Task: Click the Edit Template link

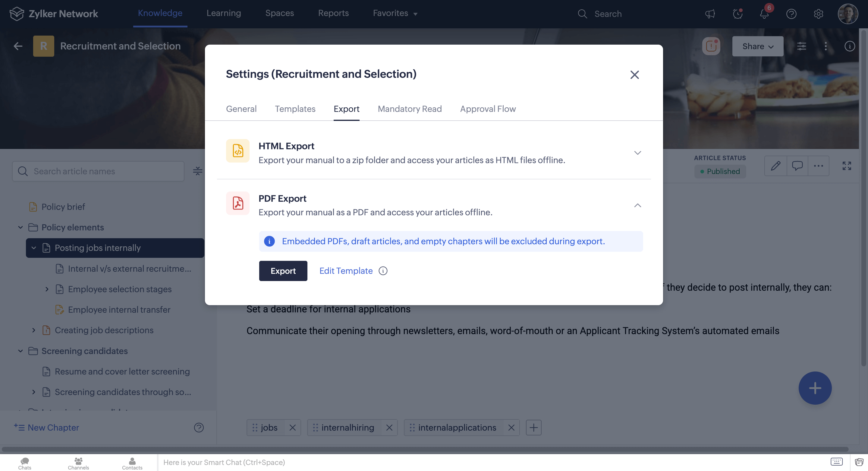Action: (x=346, y=271)
